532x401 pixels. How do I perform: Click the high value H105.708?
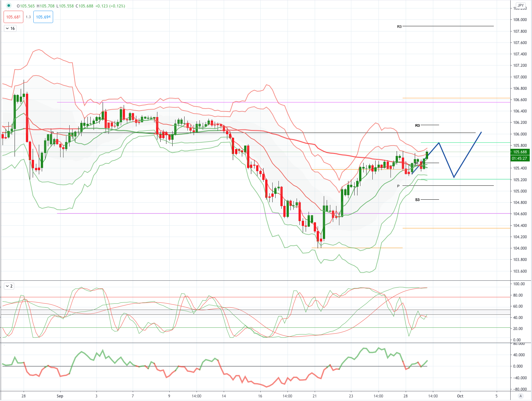(46, 6)
